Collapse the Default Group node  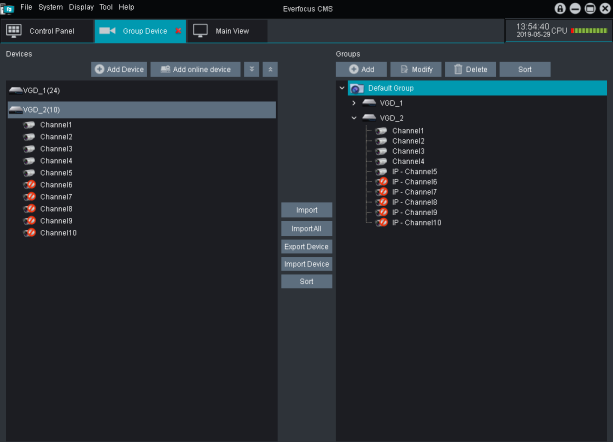click(x=342, y=88)
